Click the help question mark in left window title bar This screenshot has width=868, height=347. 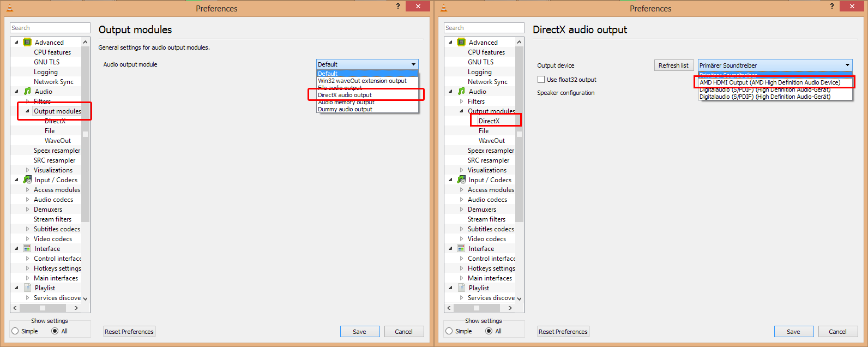[x=398, y=6]
